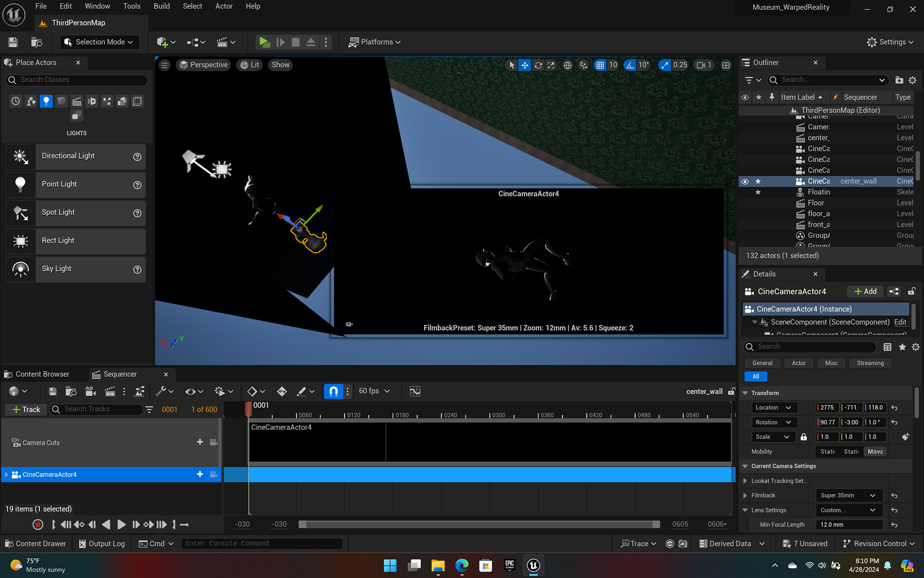
Task: Open the Super 35mm Filmback dropdown
Action: [x=848, y=495]
